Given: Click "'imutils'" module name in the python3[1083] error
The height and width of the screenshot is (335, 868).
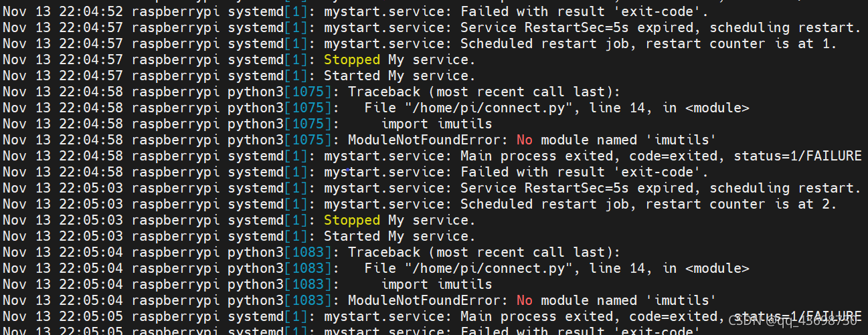Looking at the screenshot, I should pos(681,300).
